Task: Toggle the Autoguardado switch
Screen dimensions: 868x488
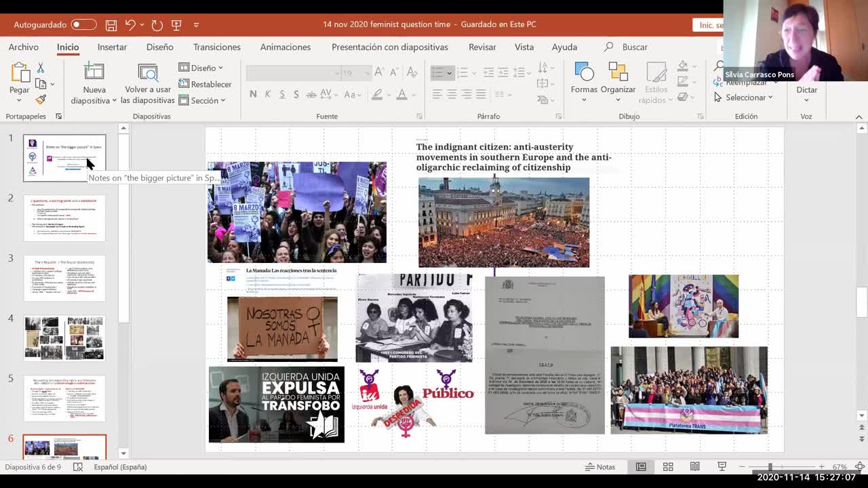Action: pyautogui.click(x=83, y=24)
